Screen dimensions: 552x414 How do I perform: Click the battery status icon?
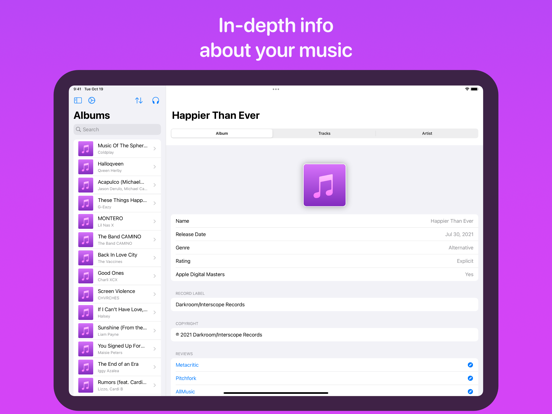click(474, 89)
